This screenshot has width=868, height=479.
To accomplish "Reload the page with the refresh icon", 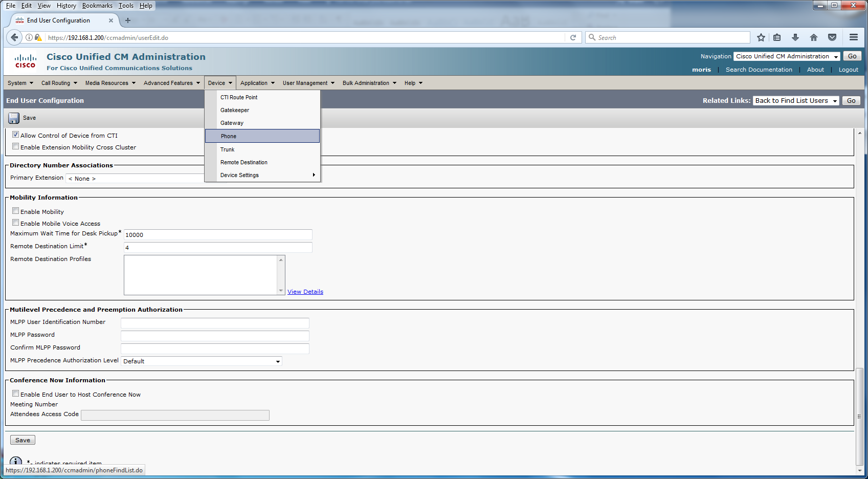I will tap(573, 37).
